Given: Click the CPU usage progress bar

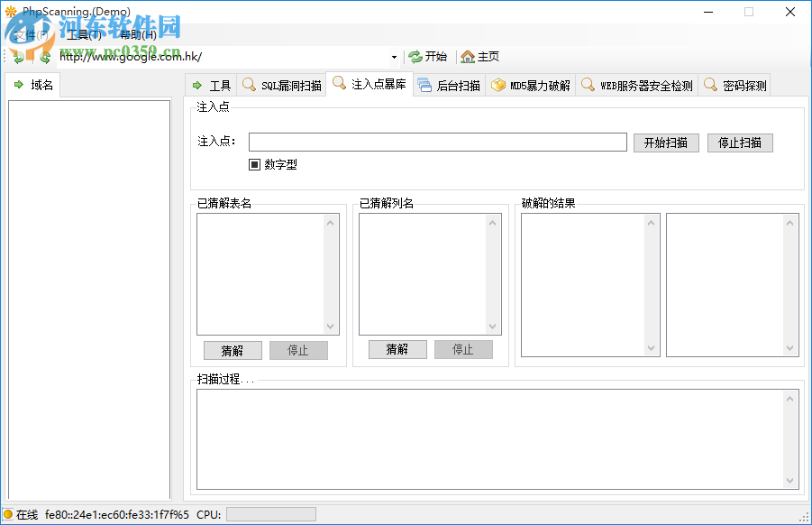Looking at the screenshot, I should click(x=271, y=513).
